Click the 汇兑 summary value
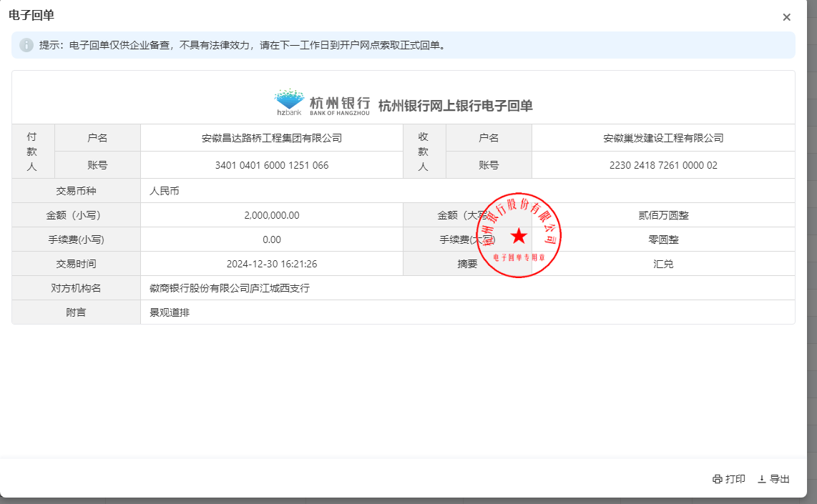The image size is (817, 504). 663,264
